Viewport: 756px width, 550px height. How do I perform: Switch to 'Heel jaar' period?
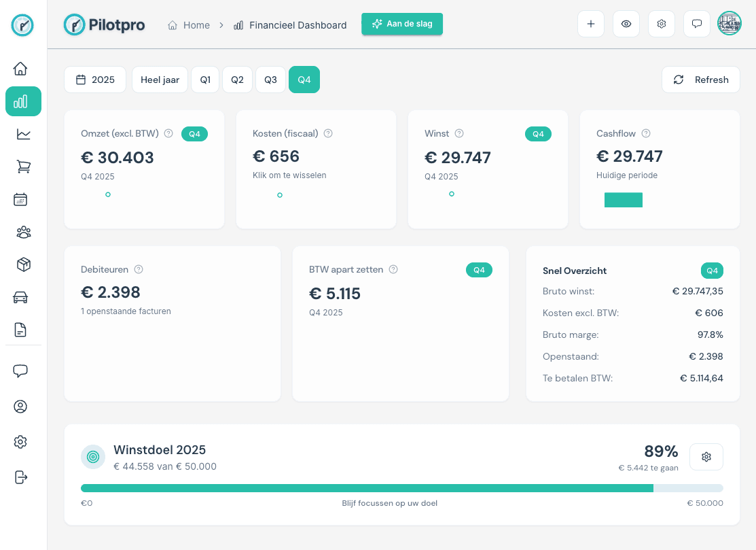pos(160,80)
